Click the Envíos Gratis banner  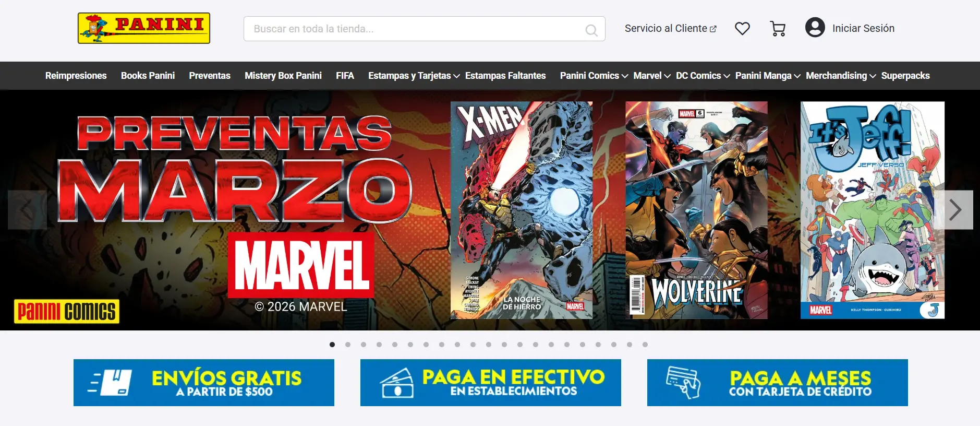pyautogui.click(x=204, y=383)
